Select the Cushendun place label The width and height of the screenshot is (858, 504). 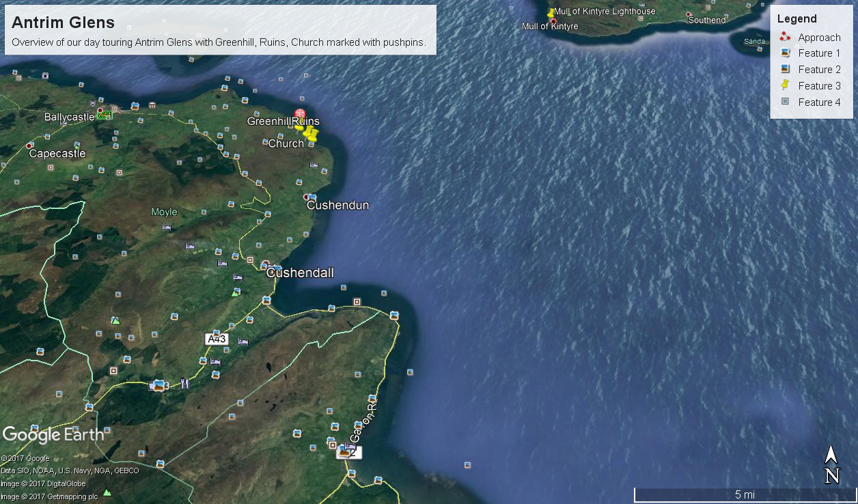pos(337,205)
